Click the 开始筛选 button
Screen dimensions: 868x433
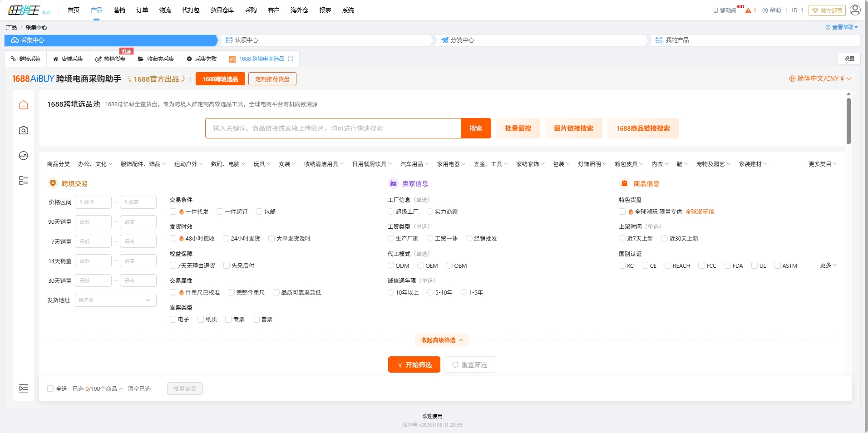pyautogui.click(x=414, y=365)
